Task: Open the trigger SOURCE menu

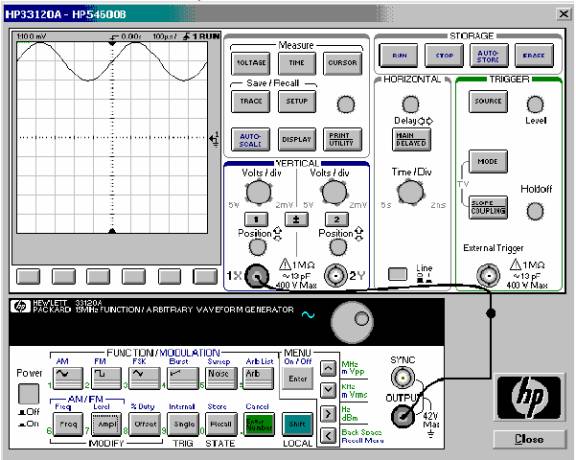Action: tap(488, 101)
